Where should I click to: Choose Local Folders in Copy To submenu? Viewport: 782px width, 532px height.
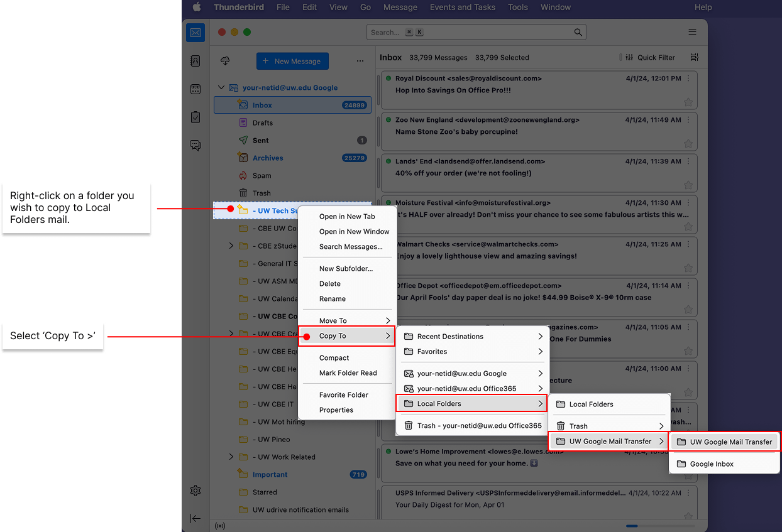pyautogui.click(x=471, y=404)
